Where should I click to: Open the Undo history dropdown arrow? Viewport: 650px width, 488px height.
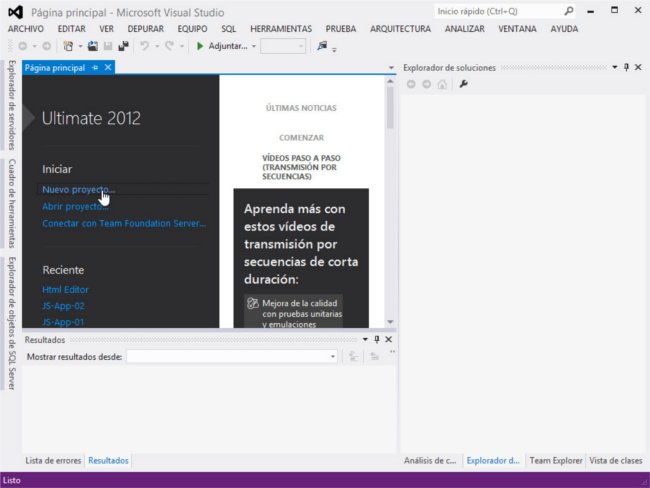(x=157, y=46)
